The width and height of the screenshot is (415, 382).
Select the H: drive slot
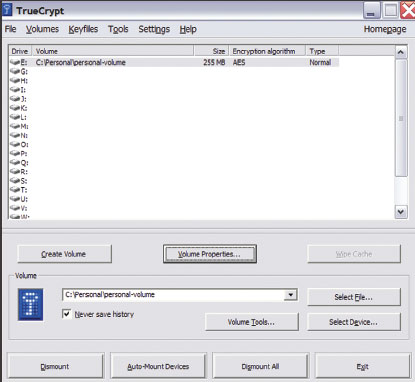19,80
